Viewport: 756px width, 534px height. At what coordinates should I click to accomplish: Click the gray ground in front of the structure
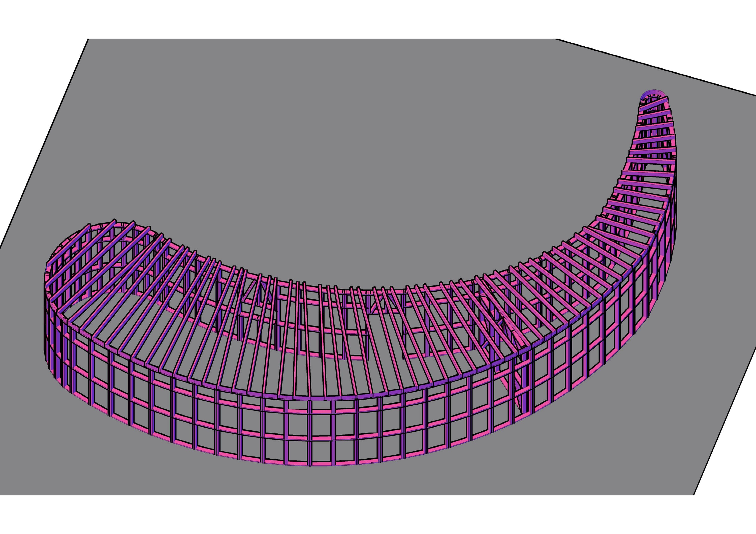(x=329, y=481)
